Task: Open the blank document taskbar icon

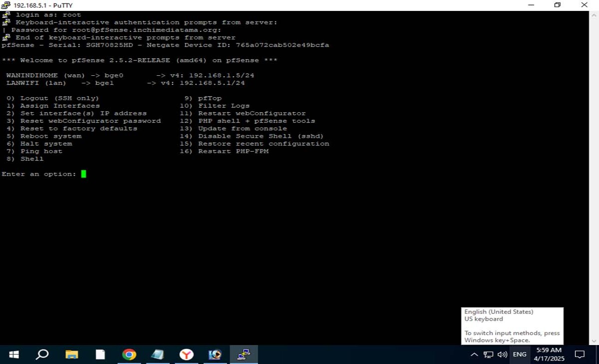Action: (x=100, y=355)
